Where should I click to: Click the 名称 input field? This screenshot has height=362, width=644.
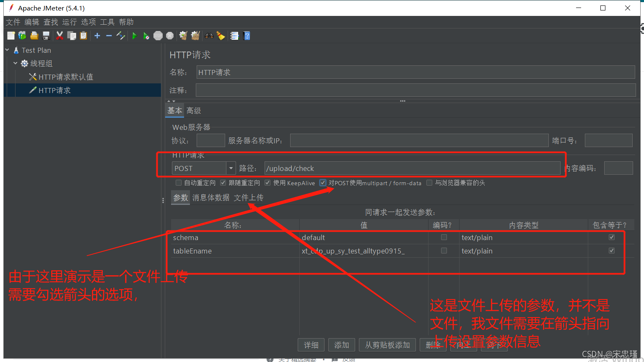click(x=416, y=72)
